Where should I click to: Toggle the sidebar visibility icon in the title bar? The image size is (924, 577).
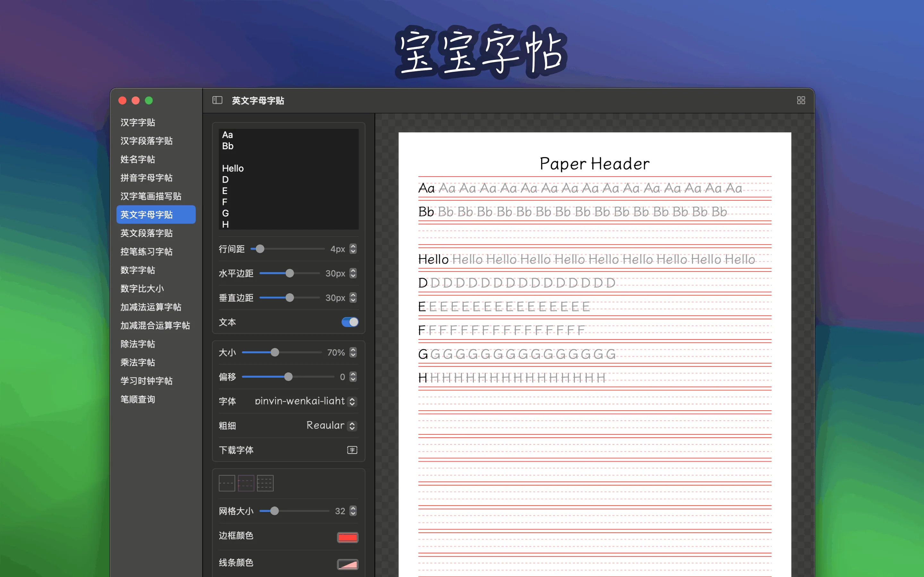pyautogui.click(x=218, y=100)
